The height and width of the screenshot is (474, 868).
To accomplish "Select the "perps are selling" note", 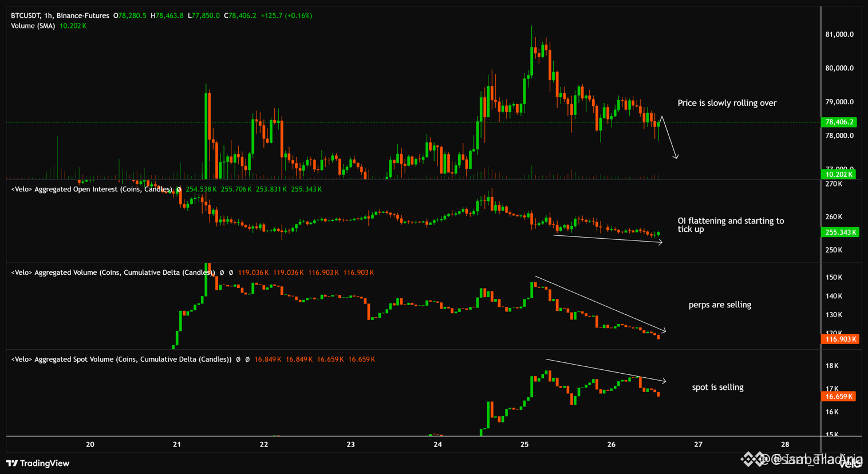I will click(720, 305).
